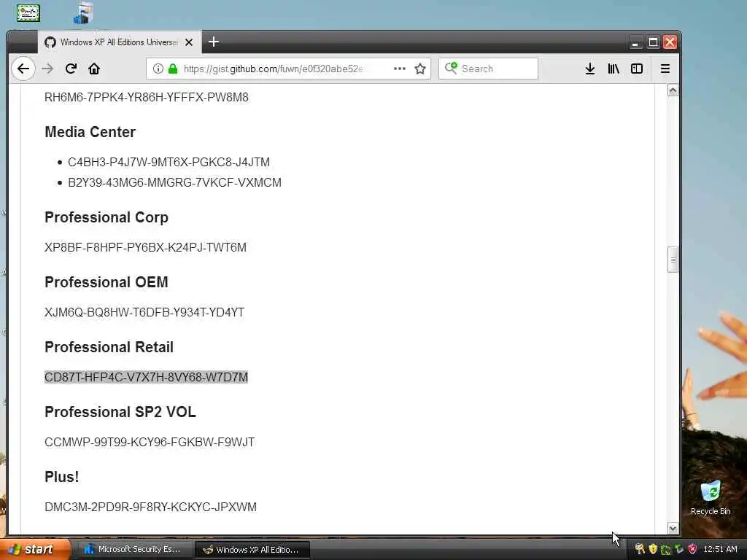Click the text line under Professional Corp
The image size is (747, 560).
coord(145,248)
